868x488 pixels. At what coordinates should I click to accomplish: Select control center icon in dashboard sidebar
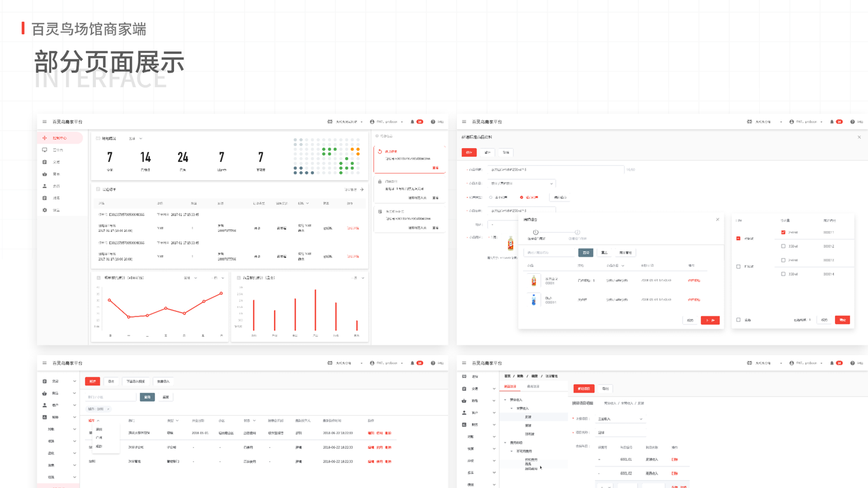(44, 138)
